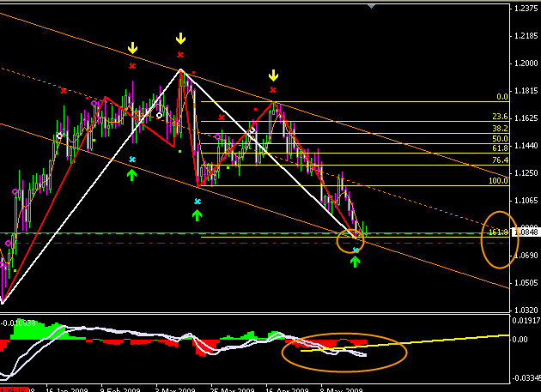Select the red dash-dot horizontal line

(255, 244)
